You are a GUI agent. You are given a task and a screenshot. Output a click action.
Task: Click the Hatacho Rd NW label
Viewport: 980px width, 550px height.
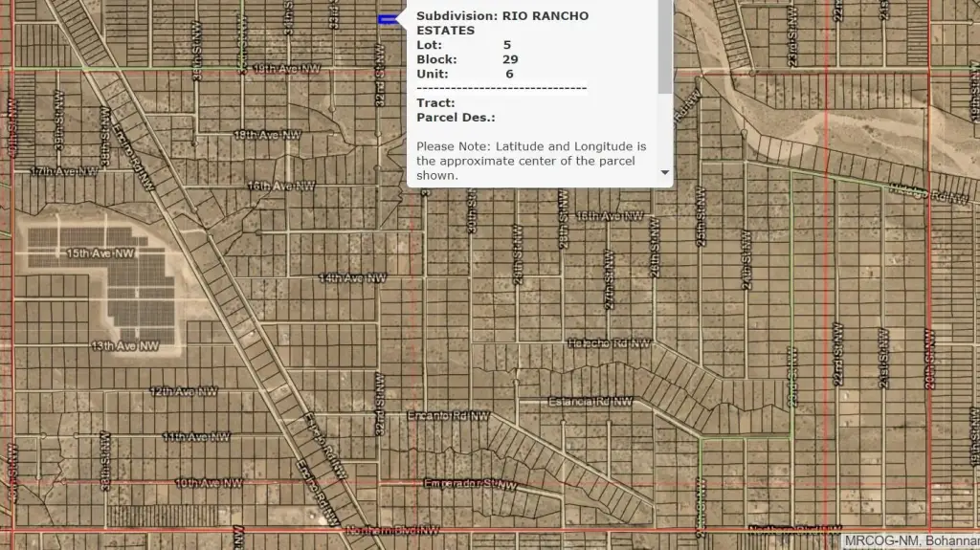610,342
